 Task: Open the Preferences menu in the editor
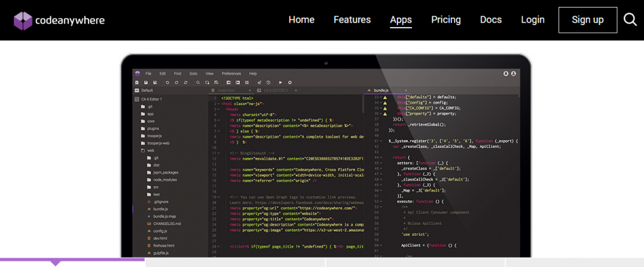231,74
